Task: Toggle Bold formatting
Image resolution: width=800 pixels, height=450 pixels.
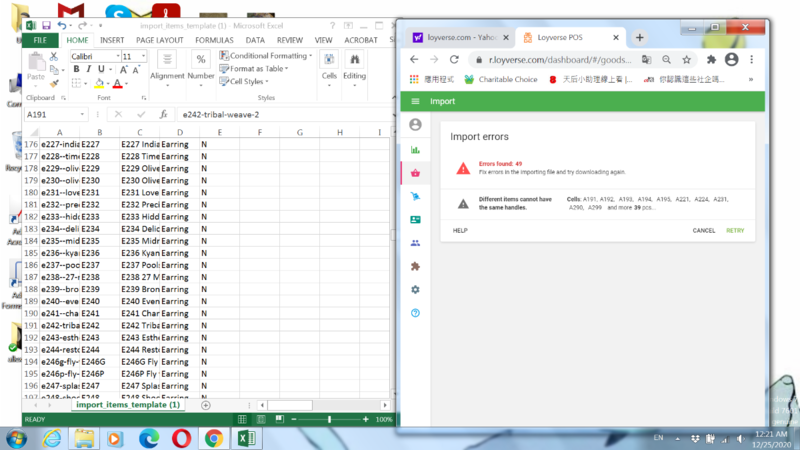Action: coord(76,69)
